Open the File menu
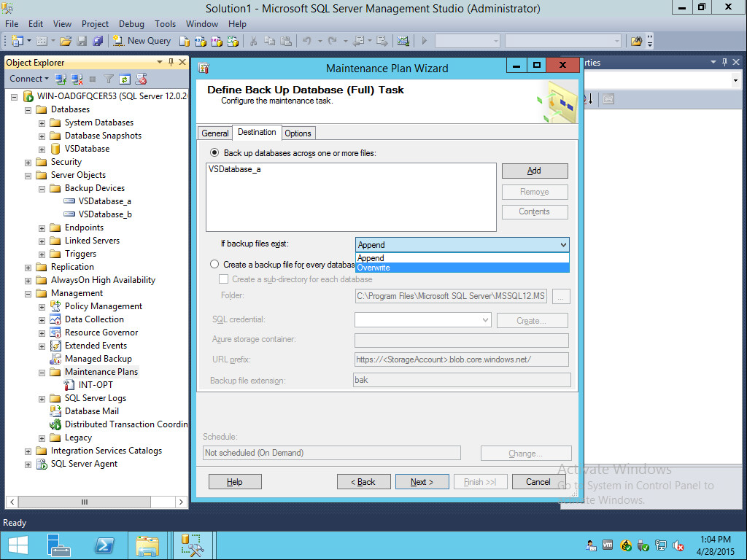The height and width of the screenshot is (560, 747). click(12, 24)
